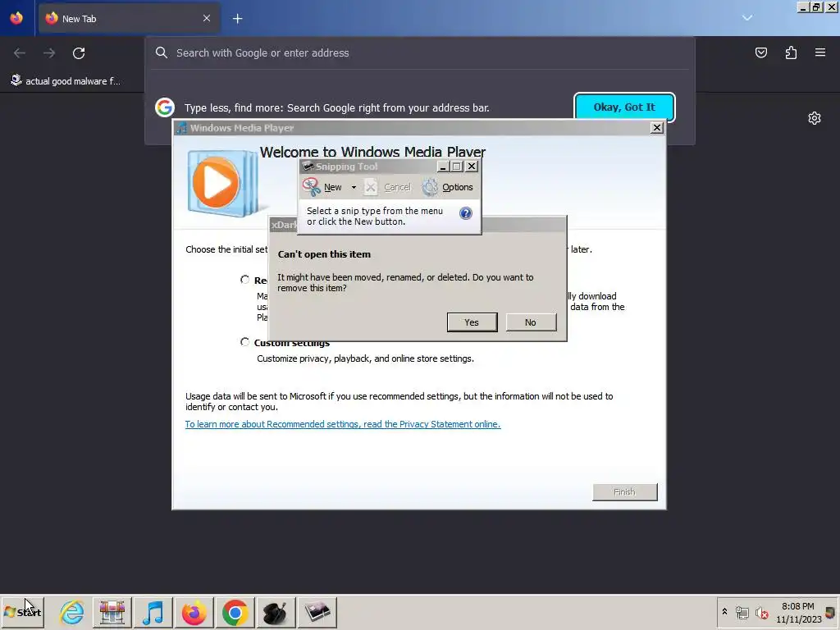Click the Windows Media Player title icon
840x630 pixels.
tap(181, 128)
